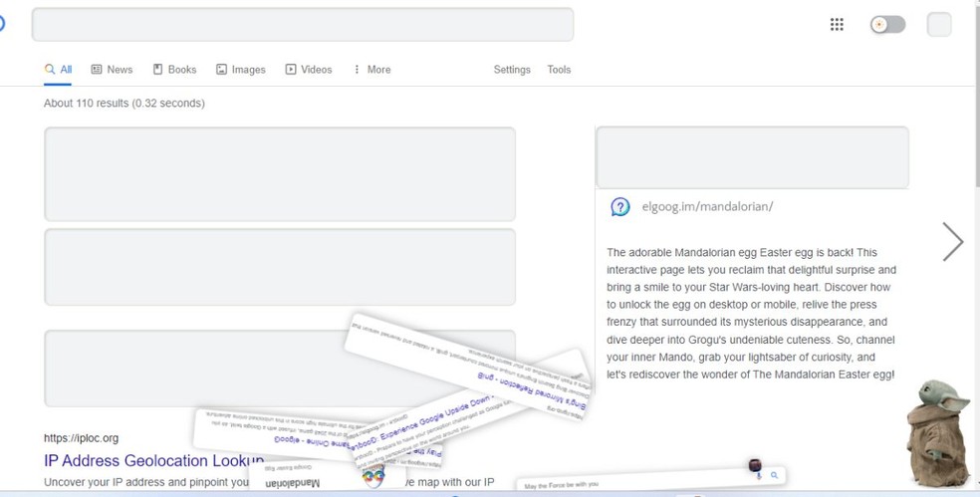Toggle the dark mode switch
This screenshot has width=980, height=497.
point(887,24)
